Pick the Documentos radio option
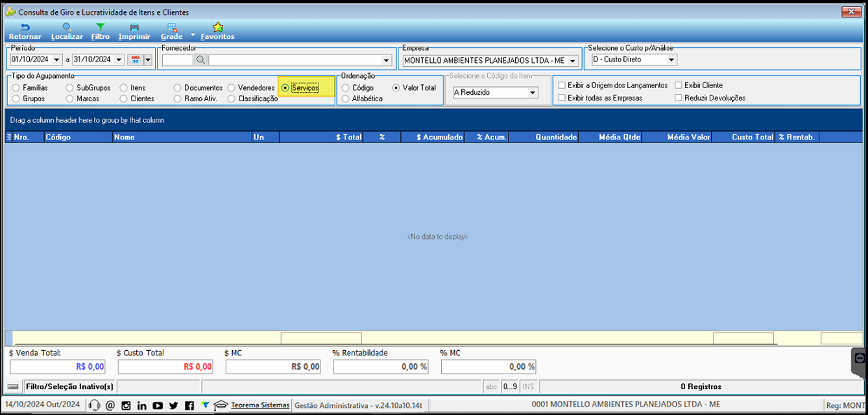 pyautogui.click(x=178, y=88)
